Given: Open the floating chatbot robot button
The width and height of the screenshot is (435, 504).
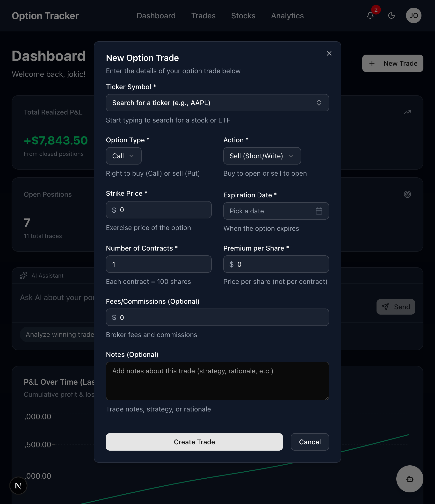Looking at the screenshot, I should tap(409, 479).
